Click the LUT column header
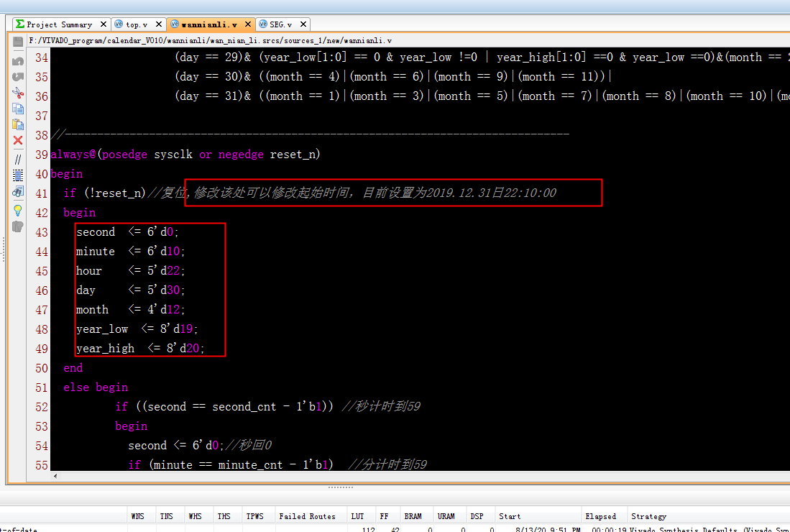Screen dimensions: 790x532 point(358,516)
